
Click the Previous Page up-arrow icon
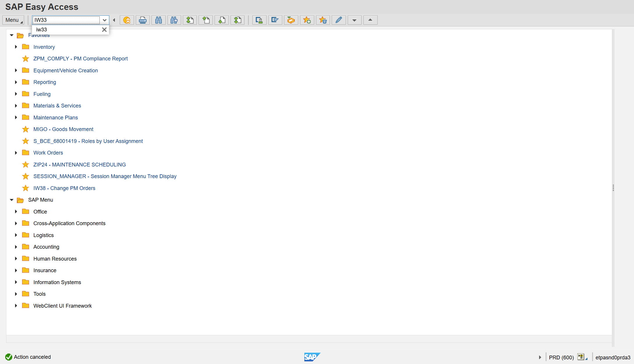click(206, 20)
